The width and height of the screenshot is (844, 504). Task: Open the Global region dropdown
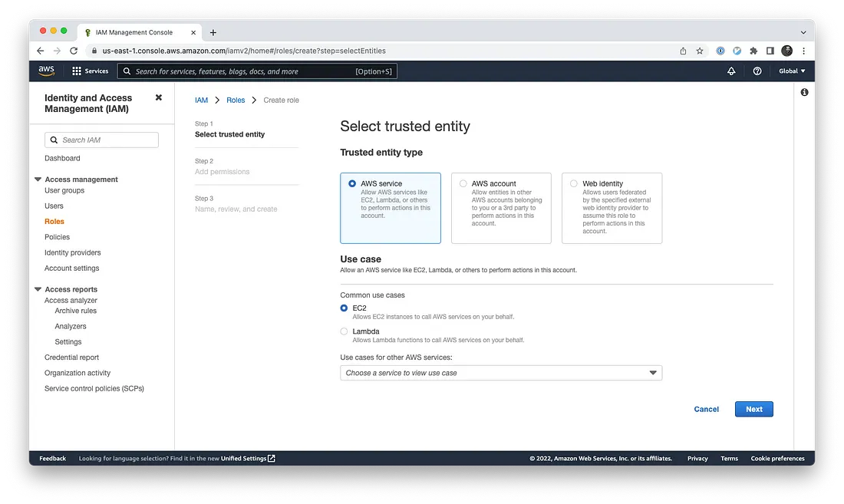click(x=792, y=71)
